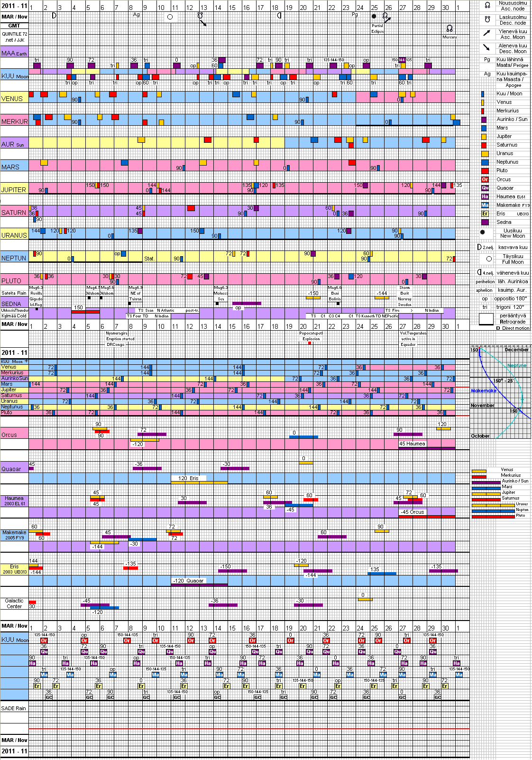Select the blue Makemake 'Ma' legend icon

485,205
